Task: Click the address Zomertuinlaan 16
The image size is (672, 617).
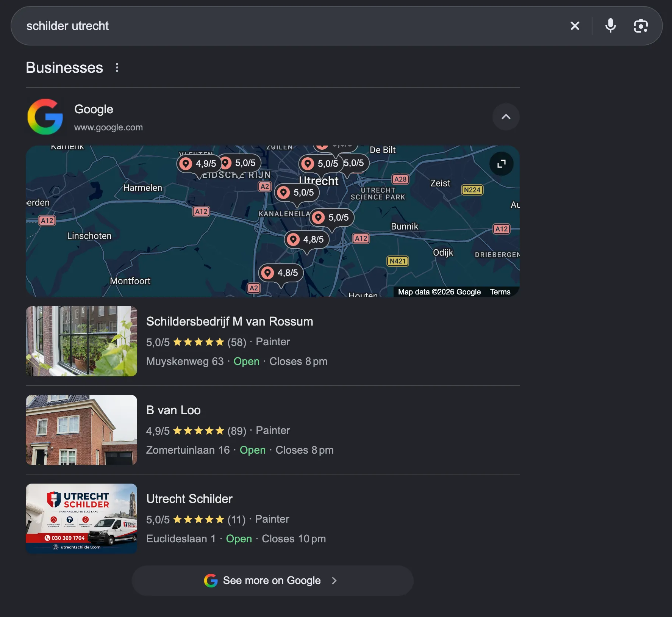Action: [188, 450]
